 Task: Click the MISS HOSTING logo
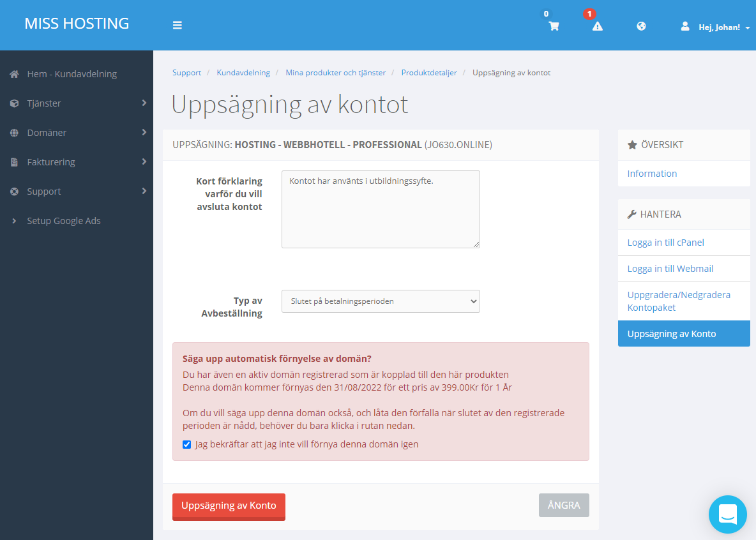point(77,23)
